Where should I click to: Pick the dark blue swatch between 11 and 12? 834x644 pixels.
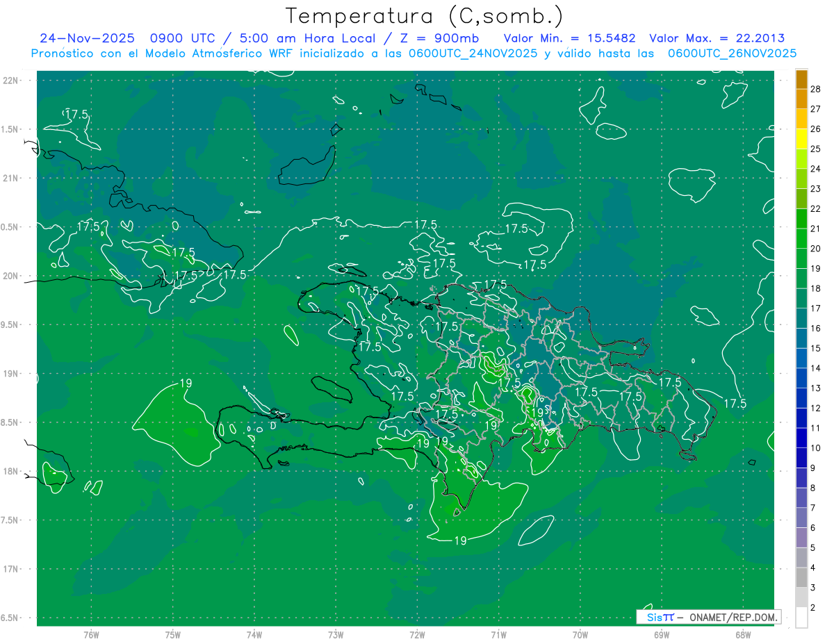pyautogui.click(x=801, y=418)
